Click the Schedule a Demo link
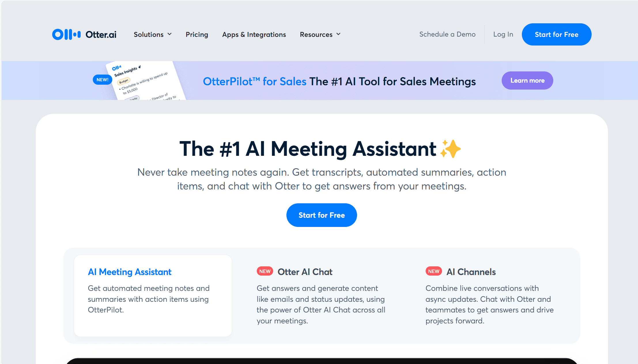 pos(448,35)
